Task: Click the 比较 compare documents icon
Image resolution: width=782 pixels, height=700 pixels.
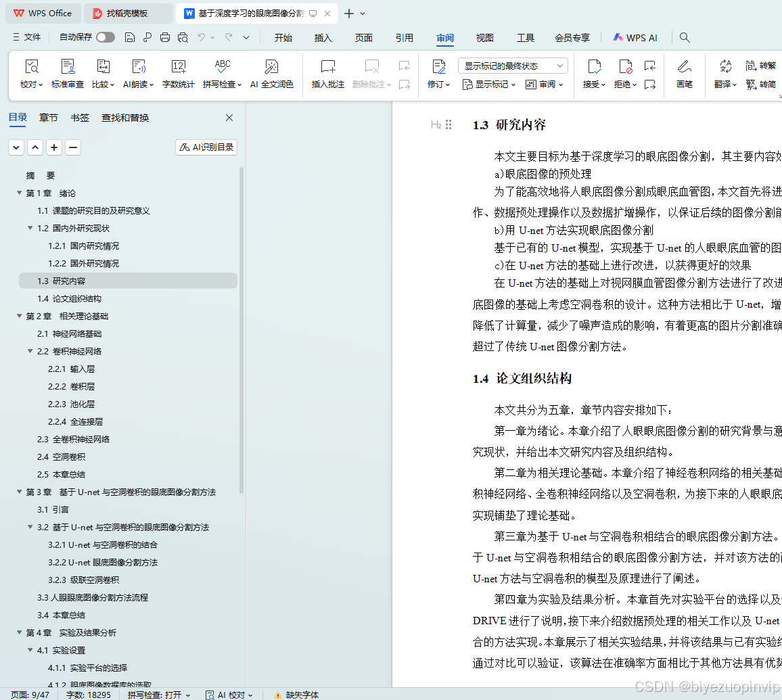Action: [103, 67]
